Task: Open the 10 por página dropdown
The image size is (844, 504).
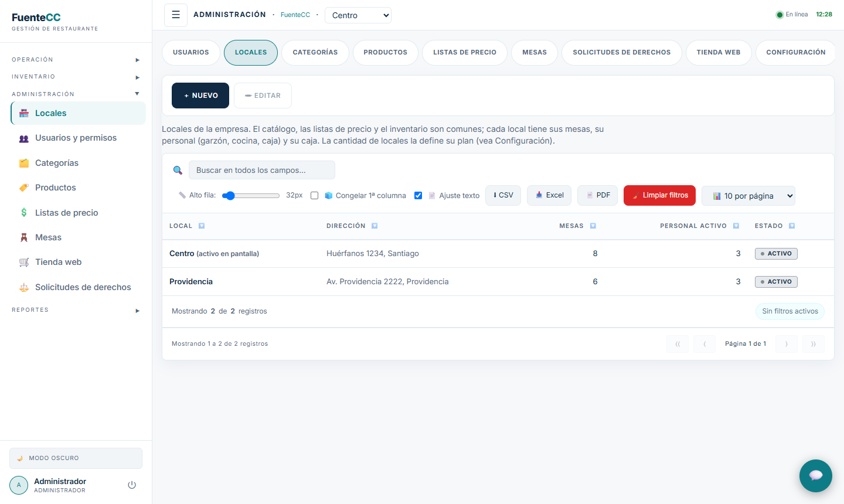Action: coord(748,196)
